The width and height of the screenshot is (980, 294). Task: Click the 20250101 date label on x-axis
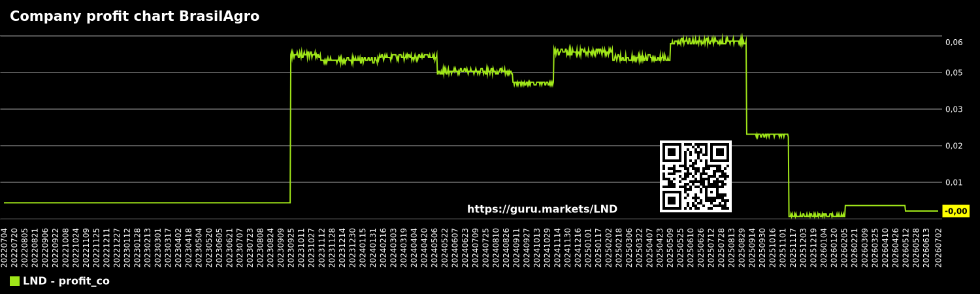pos(589,248)
